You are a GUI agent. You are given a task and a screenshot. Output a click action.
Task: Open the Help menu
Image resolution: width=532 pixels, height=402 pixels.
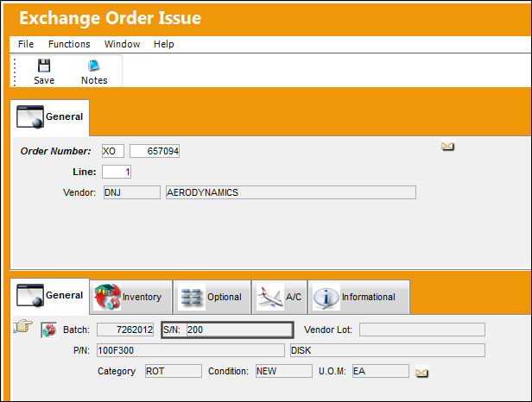point(164,44)
